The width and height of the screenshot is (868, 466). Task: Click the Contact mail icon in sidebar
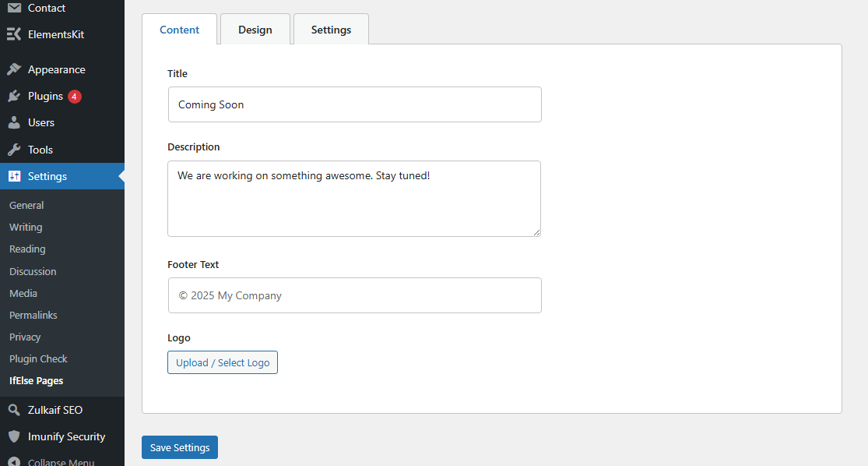coord(14,8)
